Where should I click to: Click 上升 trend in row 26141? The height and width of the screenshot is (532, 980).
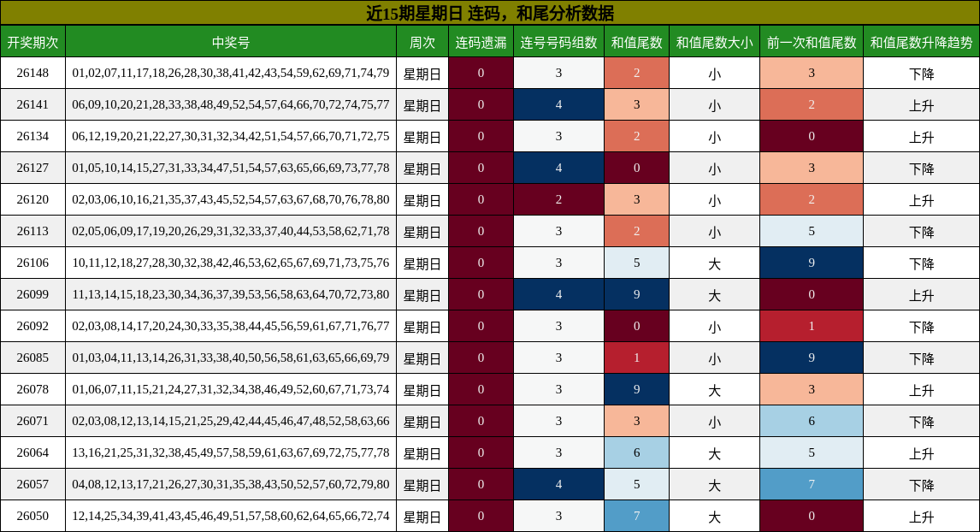921,105
